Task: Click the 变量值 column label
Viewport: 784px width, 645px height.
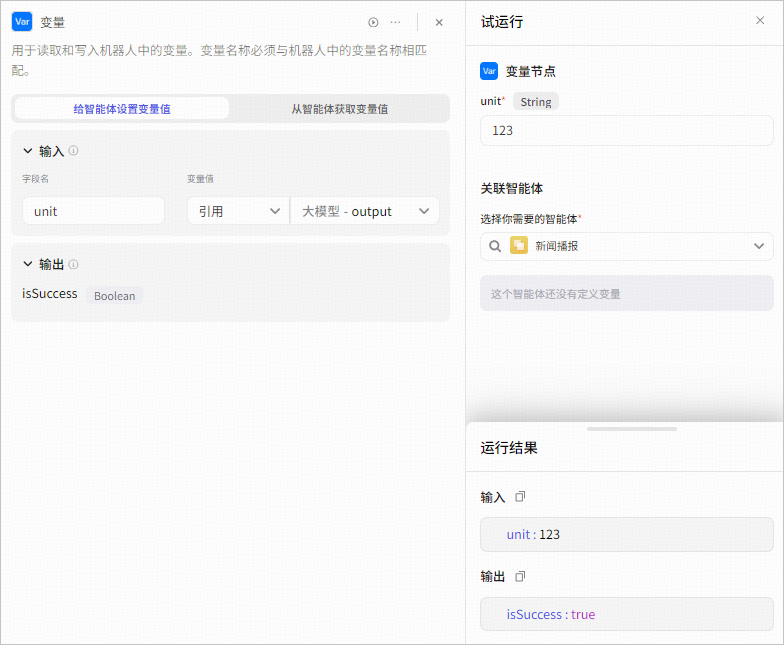Action: (x=200, y=178)
